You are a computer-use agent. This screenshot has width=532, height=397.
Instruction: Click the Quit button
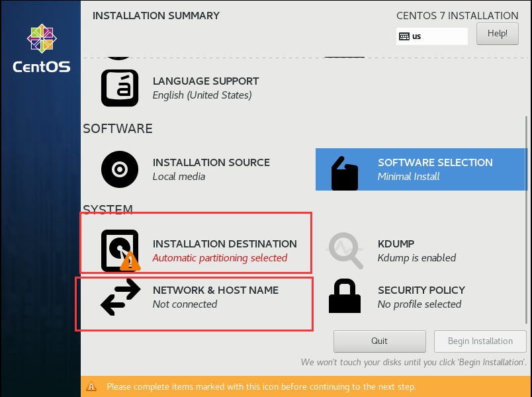379,341
